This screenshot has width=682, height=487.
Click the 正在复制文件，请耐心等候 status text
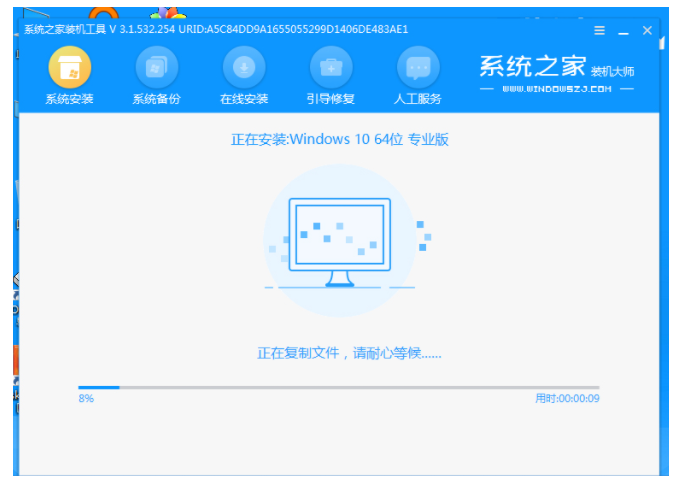point(349,353)
